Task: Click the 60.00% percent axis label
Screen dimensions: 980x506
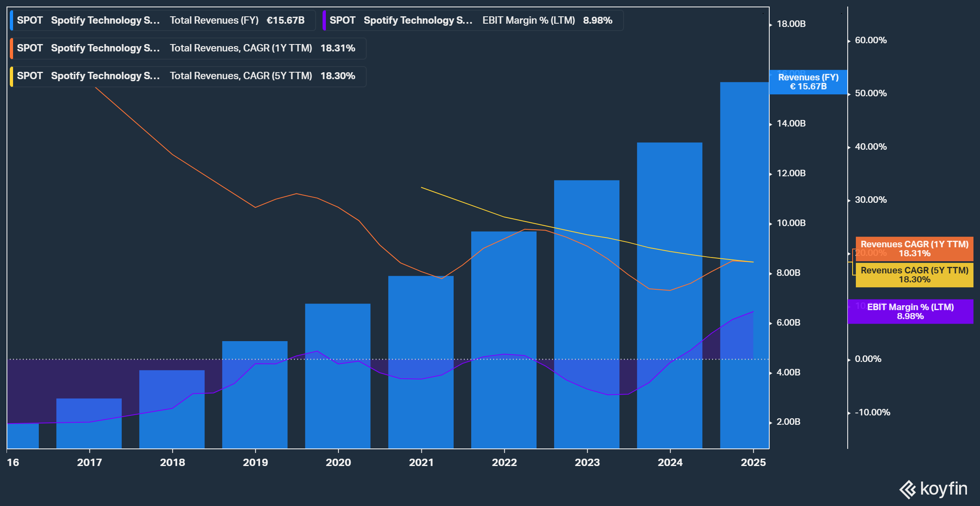Action: 871,40
